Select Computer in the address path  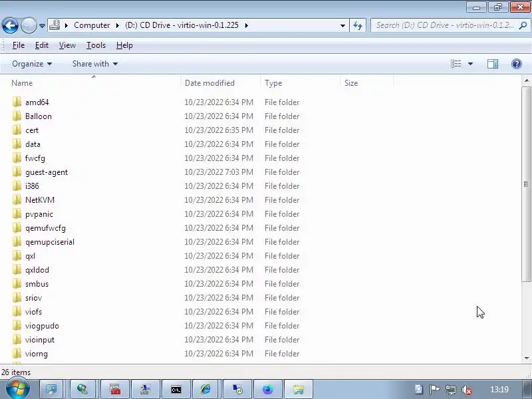92,25
